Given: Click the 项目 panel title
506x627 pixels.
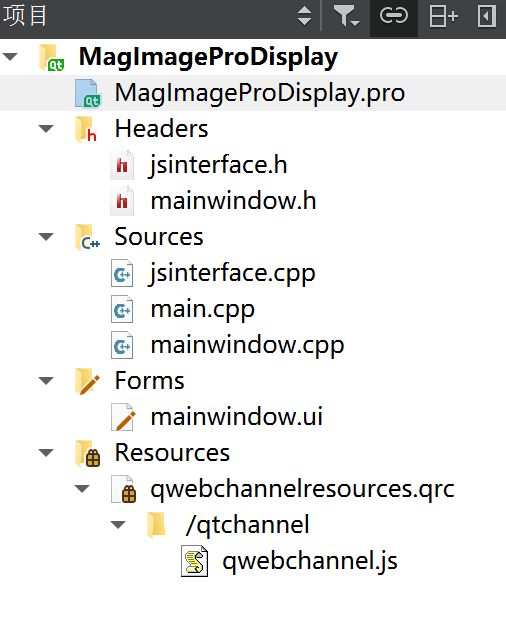Looking at the screenshot, I should tap(25, 16).
